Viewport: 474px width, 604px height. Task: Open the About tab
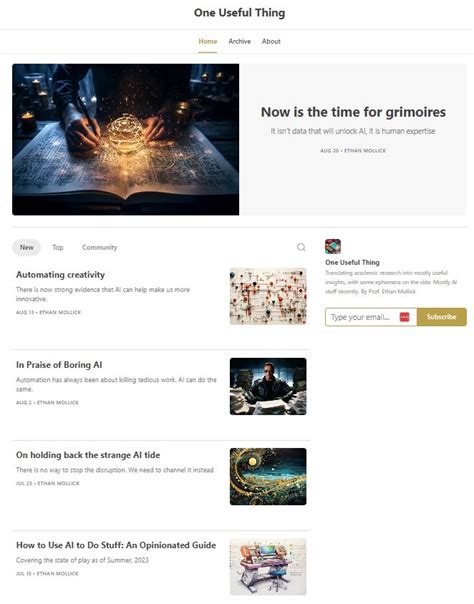pyautogui.click(x=271, y=41)
